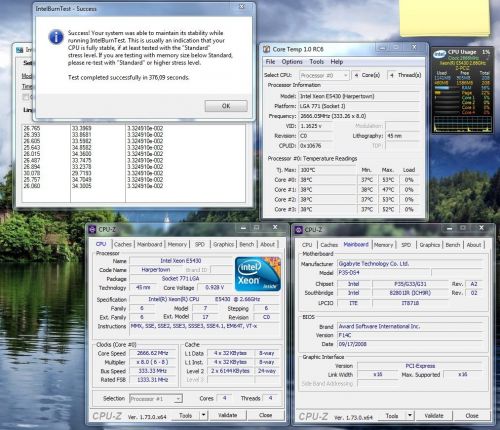Expand Tools dropdown arrow in left CPU-Z

(203, 415)
